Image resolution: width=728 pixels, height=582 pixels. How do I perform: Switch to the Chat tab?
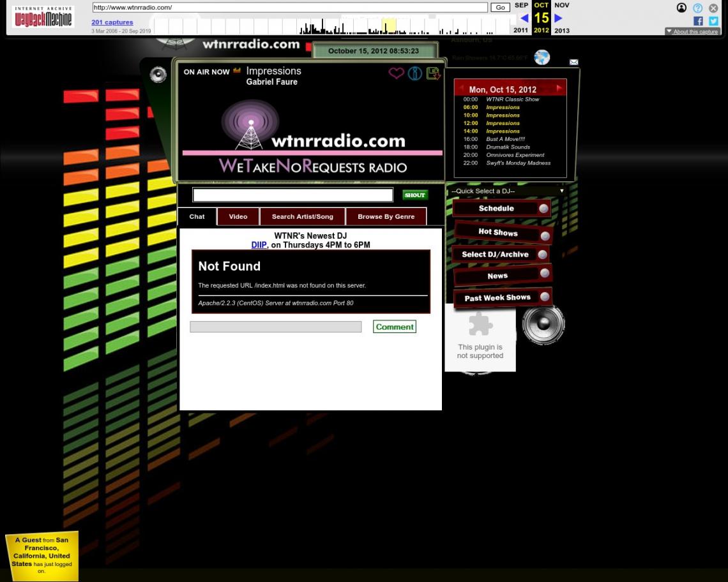click(197, 217)
